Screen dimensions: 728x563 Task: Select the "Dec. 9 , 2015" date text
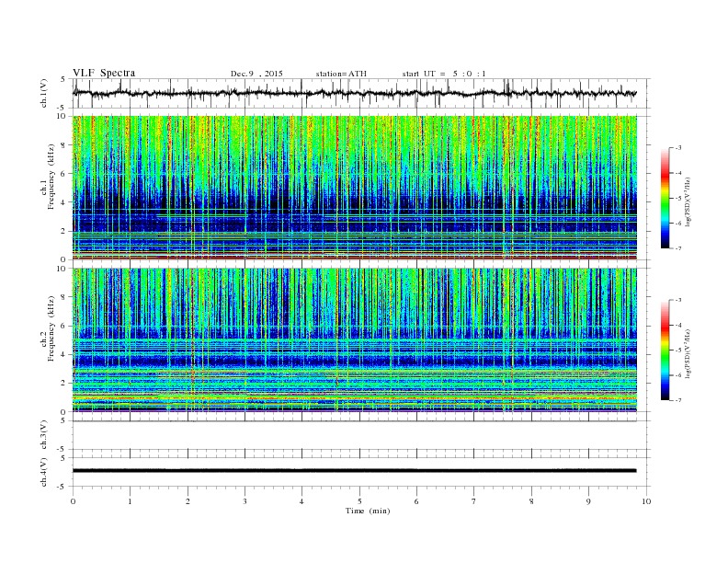[x=256, y=74]
